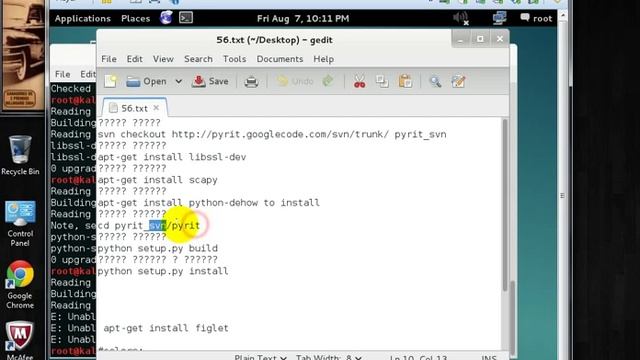Open the Recycle Bin desktop icon
640x360 pixels.
click(20, 155)
